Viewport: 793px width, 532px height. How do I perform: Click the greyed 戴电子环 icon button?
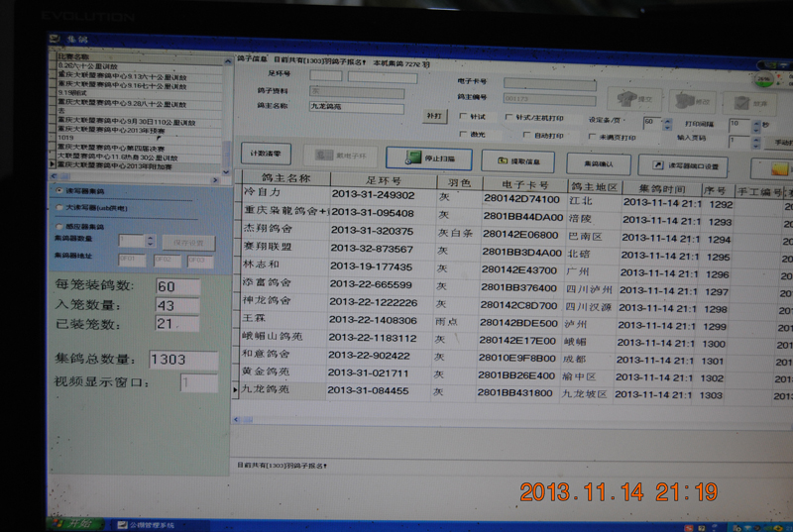click(339, 156)
